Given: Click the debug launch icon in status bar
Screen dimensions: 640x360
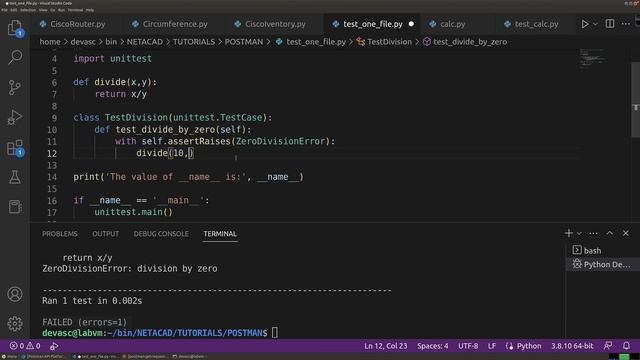Looking at the screenshot, I should (x=54, y=346).
